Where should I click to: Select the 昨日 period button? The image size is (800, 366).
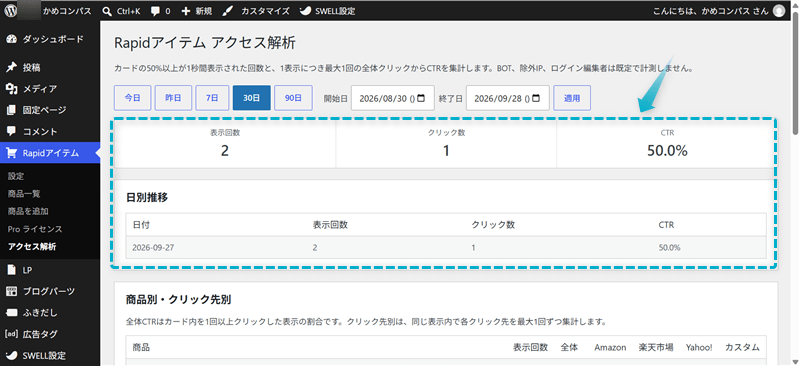pyautogui.click(x=173, y=98)
